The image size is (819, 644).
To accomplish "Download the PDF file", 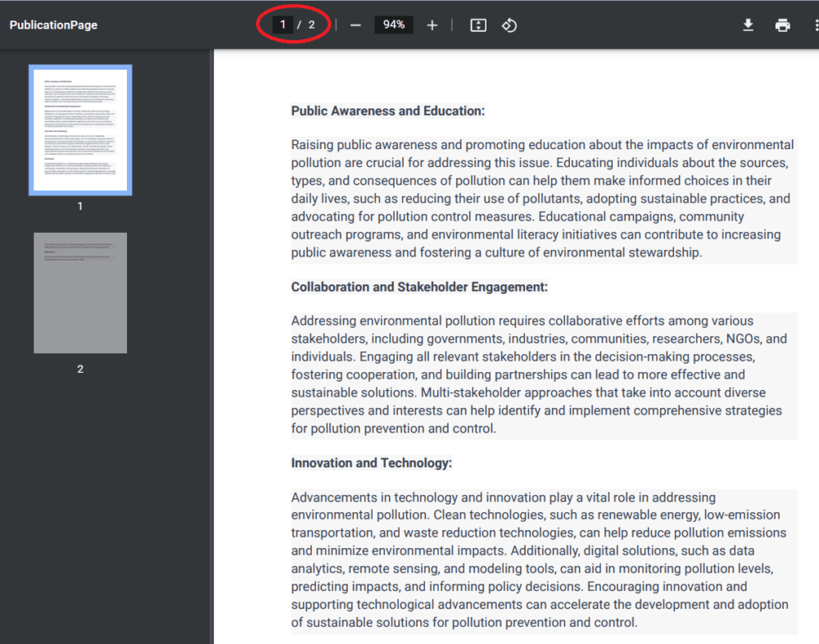I will click(748, 25).
